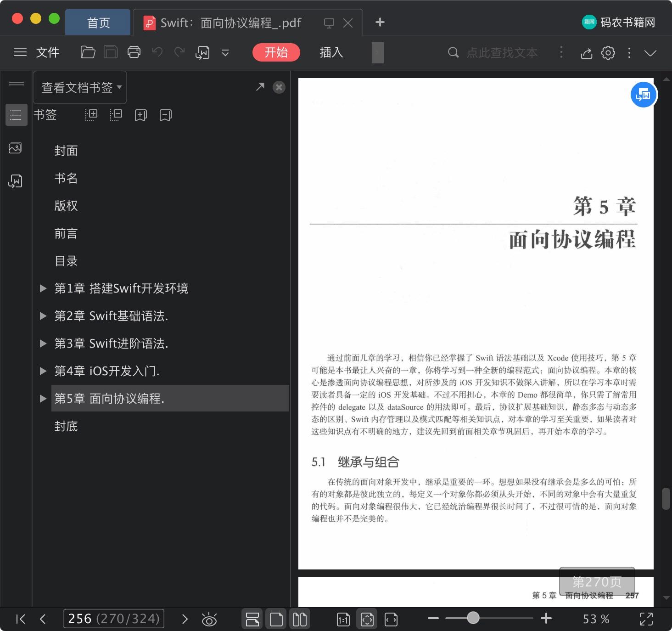Open the more options dots beside the gear
Image resolution: width=672 pixels, height=631 pixels.
tap(629, 53)
